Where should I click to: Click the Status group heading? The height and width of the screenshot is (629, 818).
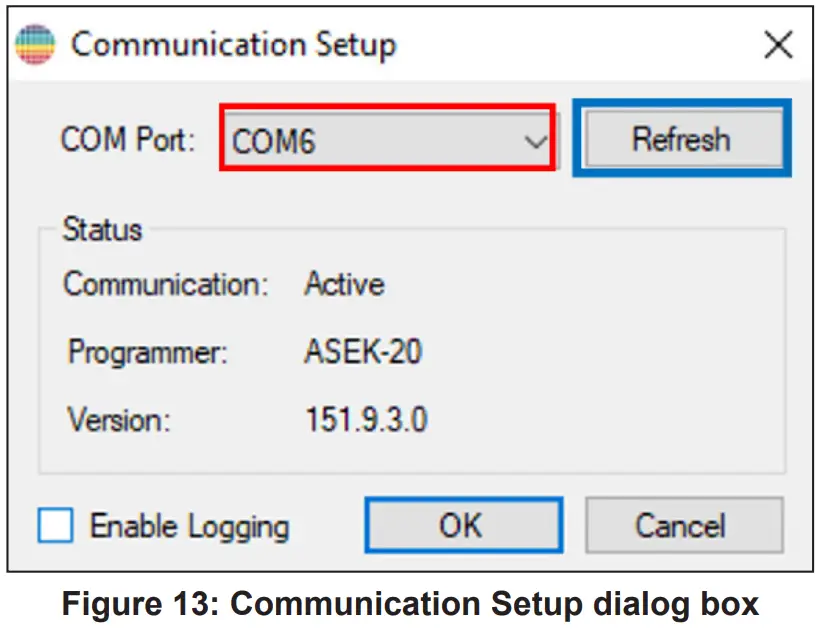coord(102,229)
